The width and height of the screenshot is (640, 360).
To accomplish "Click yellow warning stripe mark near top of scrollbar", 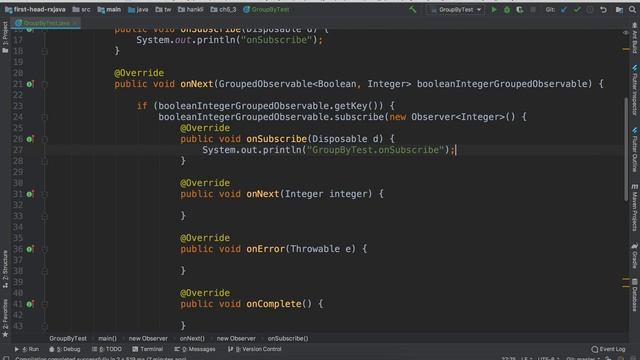I will click(x=626, y=49).
